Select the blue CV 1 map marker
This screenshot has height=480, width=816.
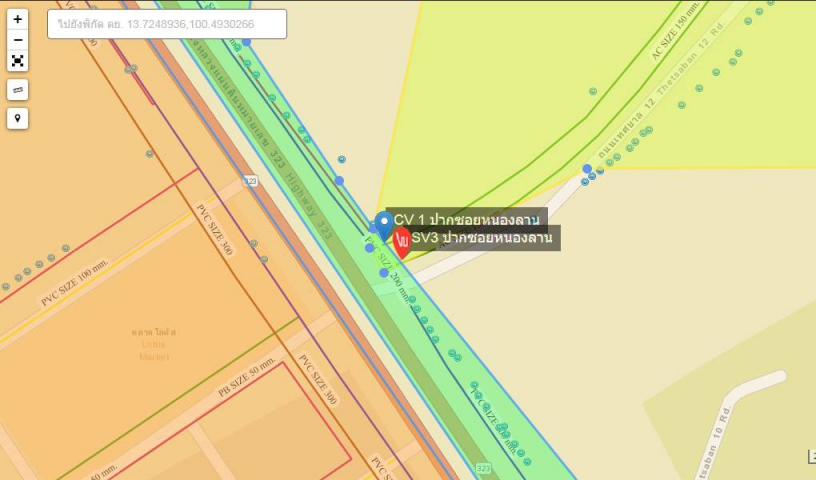(x=385, y=226)
